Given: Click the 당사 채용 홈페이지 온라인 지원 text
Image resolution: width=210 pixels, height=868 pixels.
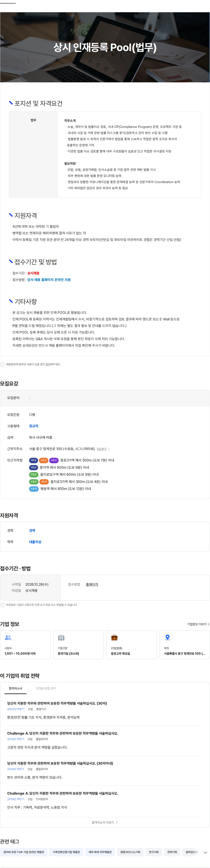Looking at the screenshot, I should click(49, 280).
